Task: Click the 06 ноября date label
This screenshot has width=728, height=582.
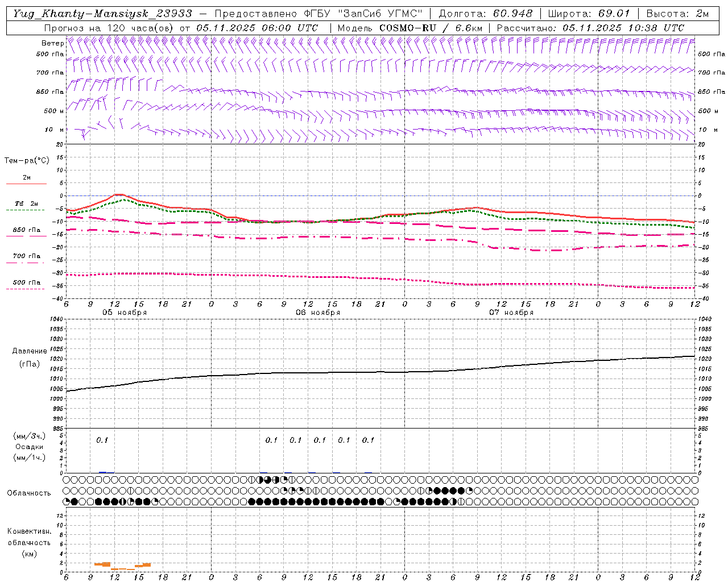Action: coord(318,313)
